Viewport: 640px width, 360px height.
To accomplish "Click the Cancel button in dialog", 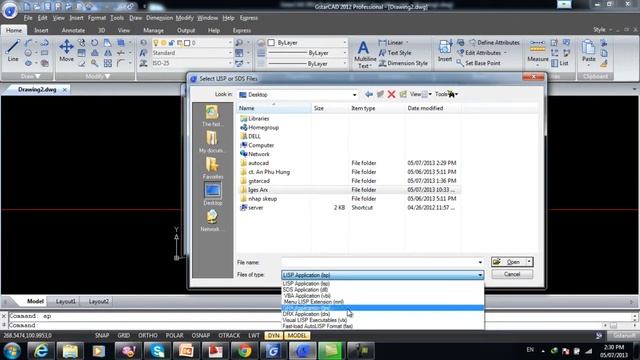I will [x=512, y=274].
